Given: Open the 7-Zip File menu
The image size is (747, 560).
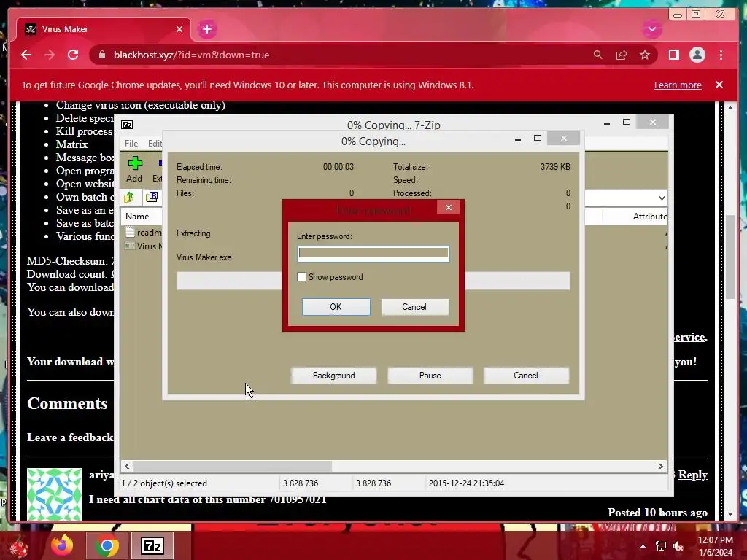Looking at the screenshot, I should click(x=131, y=144).
